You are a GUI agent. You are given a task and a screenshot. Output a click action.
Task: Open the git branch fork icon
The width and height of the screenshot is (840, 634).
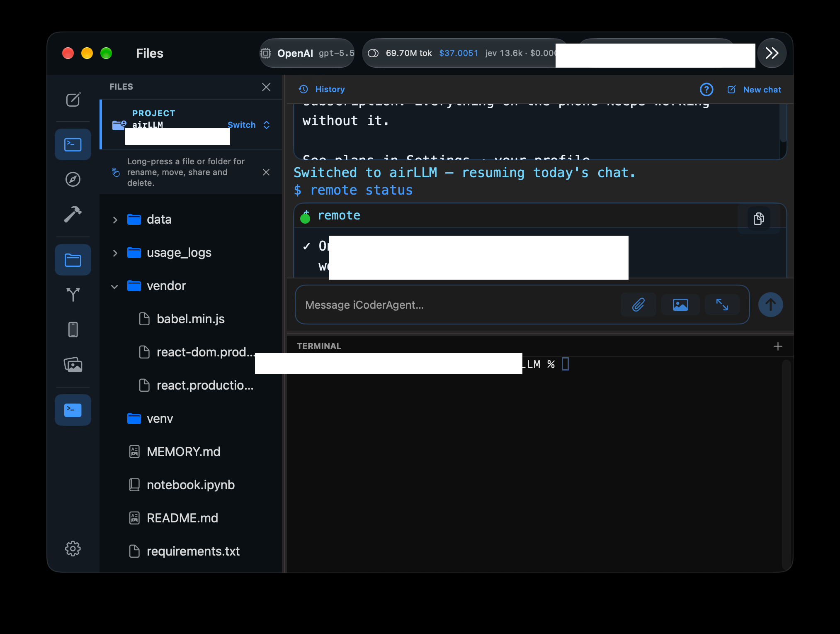click(x=73, y=295)
